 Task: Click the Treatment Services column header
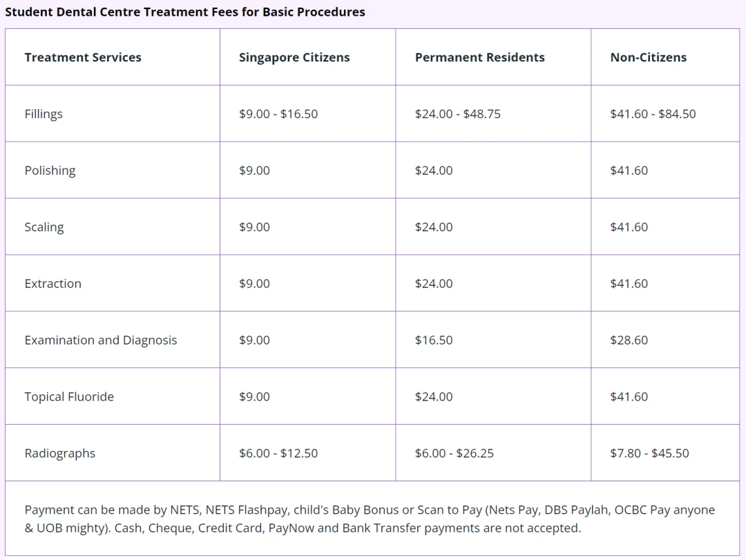tap(83, 57)
